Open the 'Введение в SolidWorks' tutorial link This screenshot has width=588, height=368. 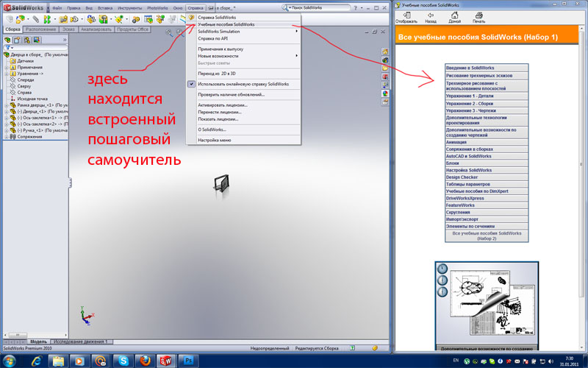[x=484, y=68]
